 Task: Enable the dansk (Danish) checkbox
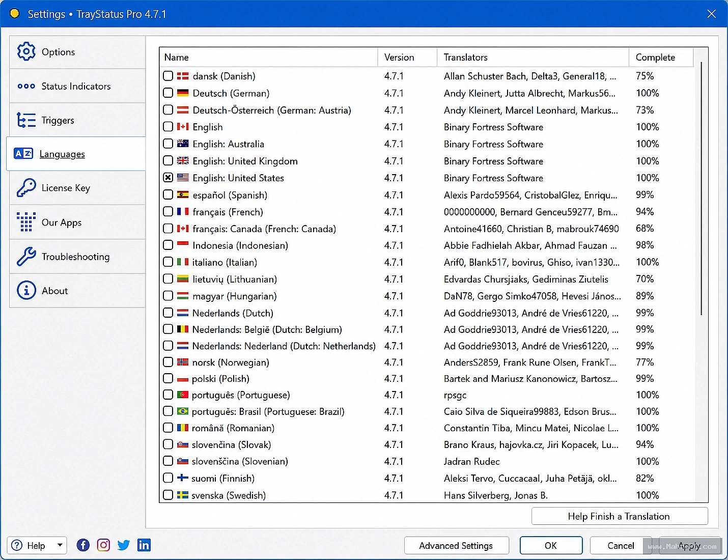click(168, 76)
